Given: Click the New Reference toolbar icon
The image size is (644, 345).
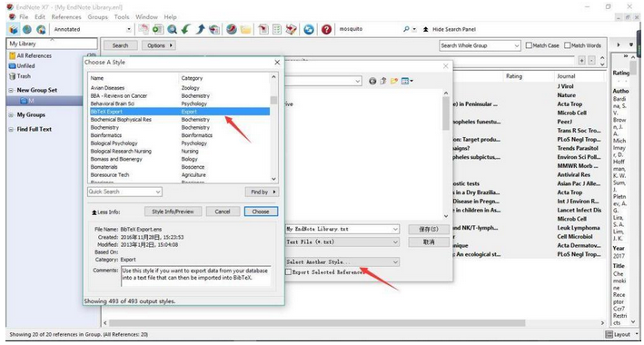Looking at the screenshot, I should click(x=158, y=30).
